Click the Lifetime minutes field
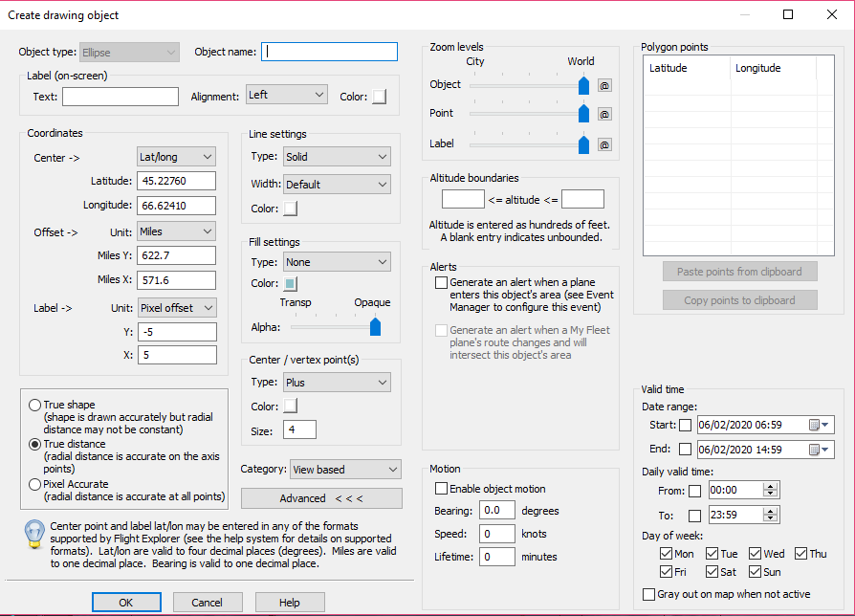The image size is (855, 616). pos(497,557)
